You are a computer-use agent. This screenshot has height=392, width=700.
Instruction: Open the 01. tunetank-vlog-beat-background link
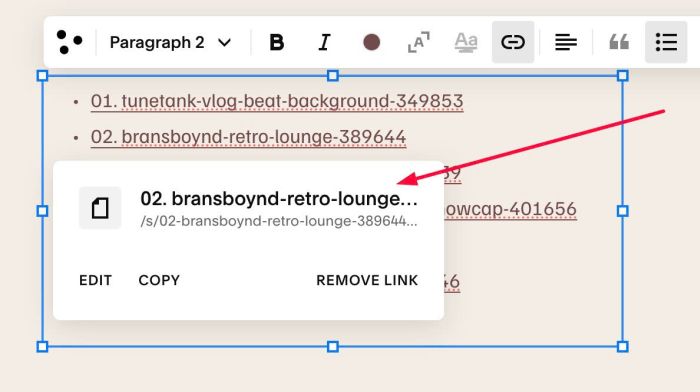[277, 101]
